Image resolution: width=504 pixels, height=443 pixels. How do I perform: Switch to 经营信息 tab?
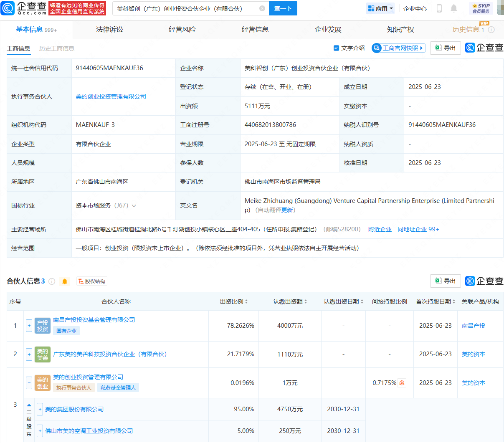pyautogui.click(x=255, y=30)
